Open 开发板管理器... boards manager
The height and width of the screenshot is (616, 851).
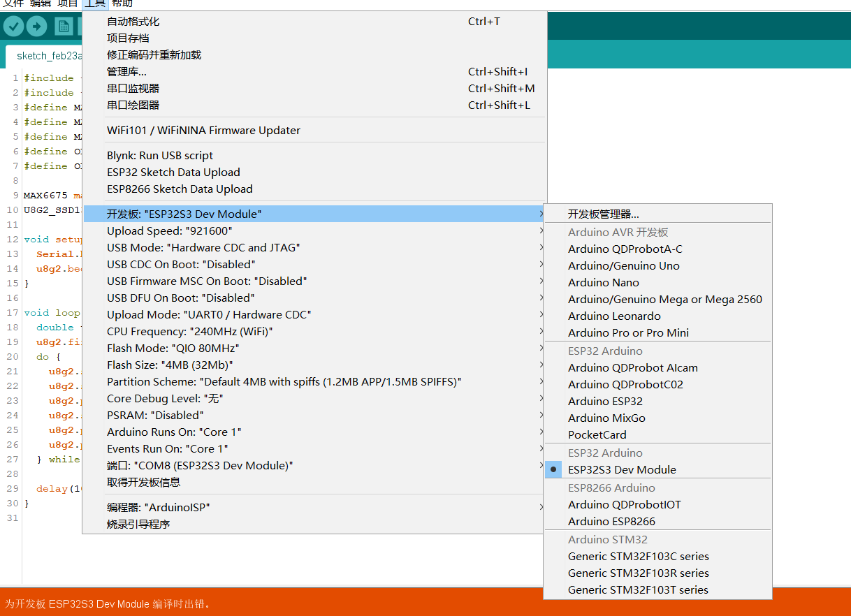pyautogui.click(x=657, y=214)
